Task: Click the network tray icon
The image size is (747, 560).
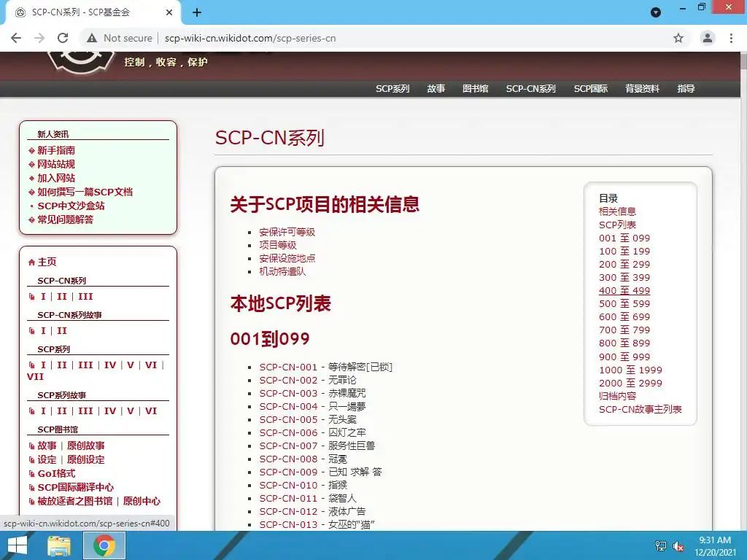Action: pyautogui.click(x=661, y=546)
